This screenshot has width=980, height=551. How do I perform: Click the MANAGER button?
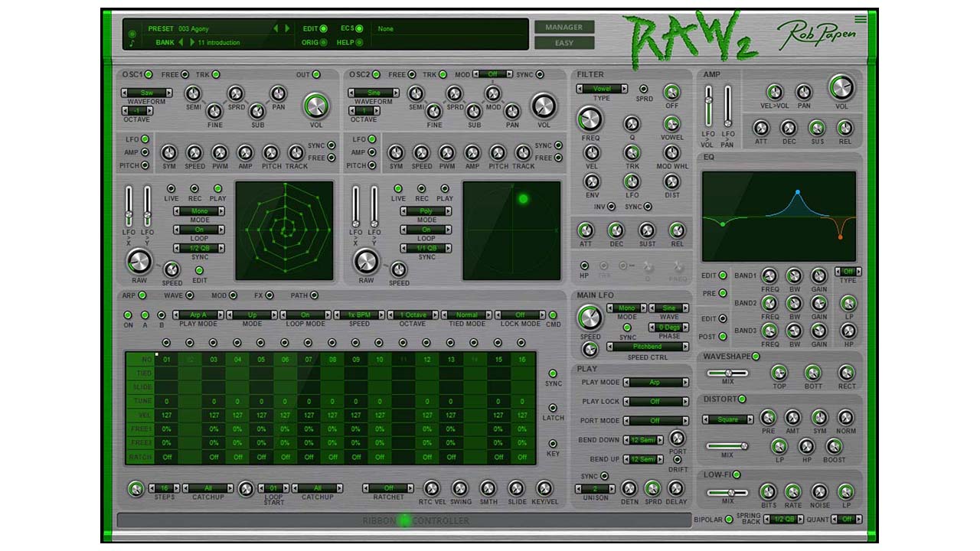[564, 28]
